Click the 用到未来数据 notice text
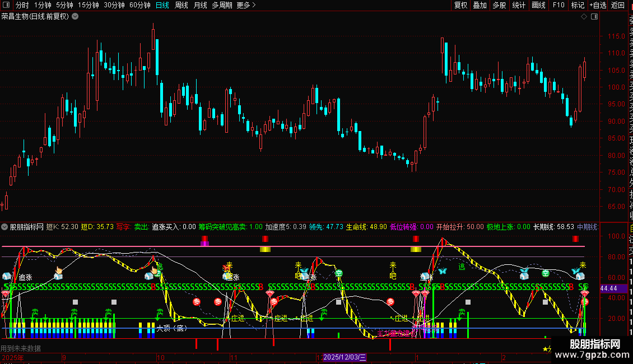Image resolution: width=633 pixels, height=364 pixels. tap(21, 348)
